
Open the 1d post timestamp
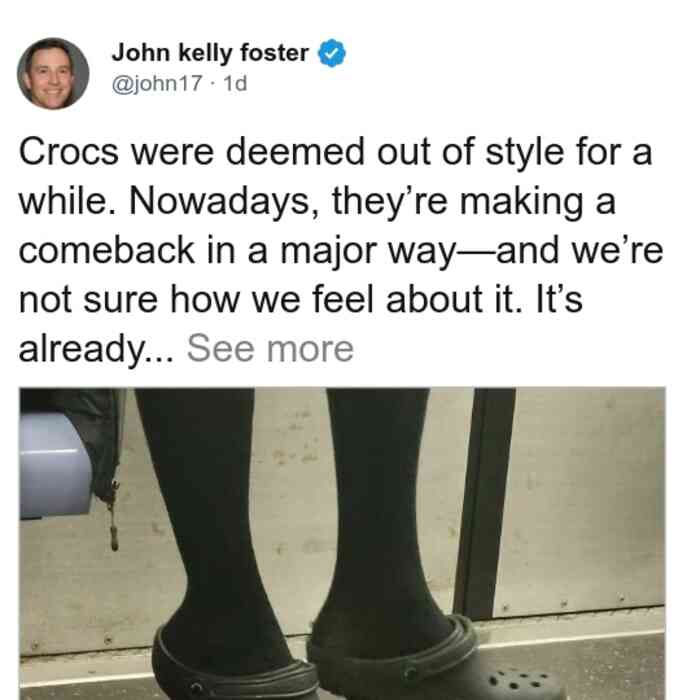coord(235,83)
